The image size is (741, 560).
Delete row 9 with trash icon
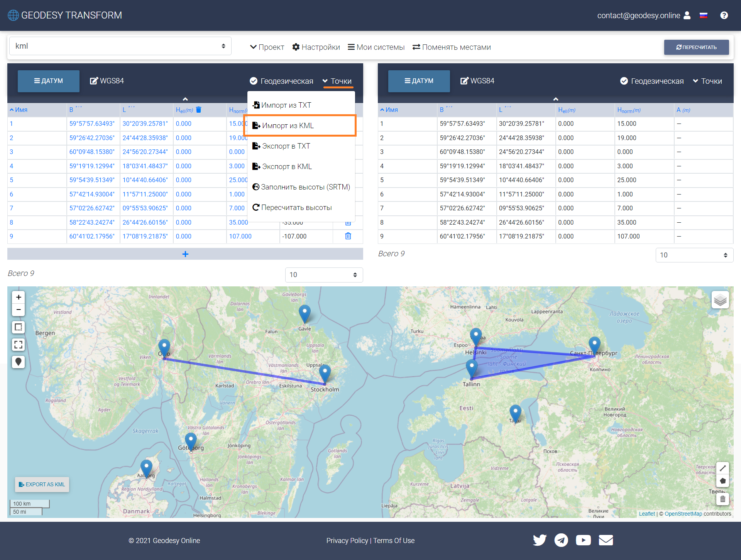(348, 236)
